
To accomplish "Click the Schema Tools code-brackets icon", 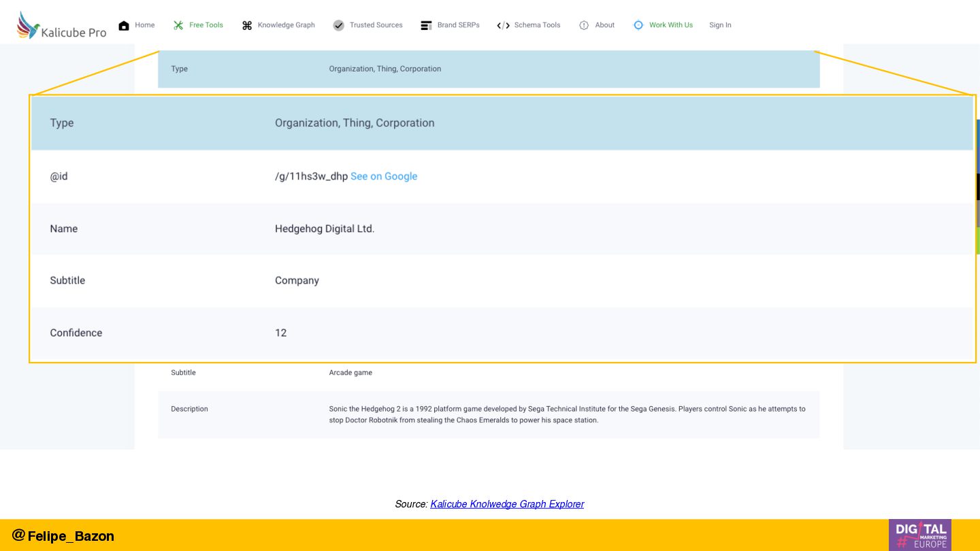I will click(x=503, y=25).
